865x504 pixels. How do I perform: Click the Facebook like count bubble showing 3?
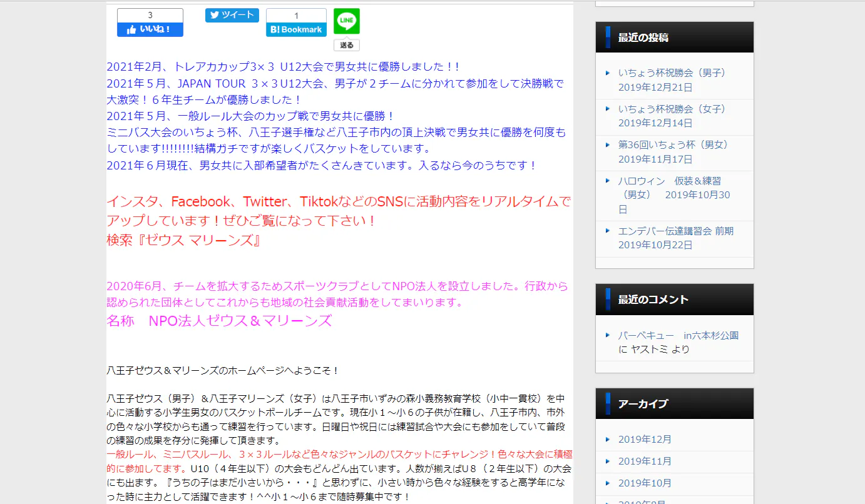[x=150, y=16]
